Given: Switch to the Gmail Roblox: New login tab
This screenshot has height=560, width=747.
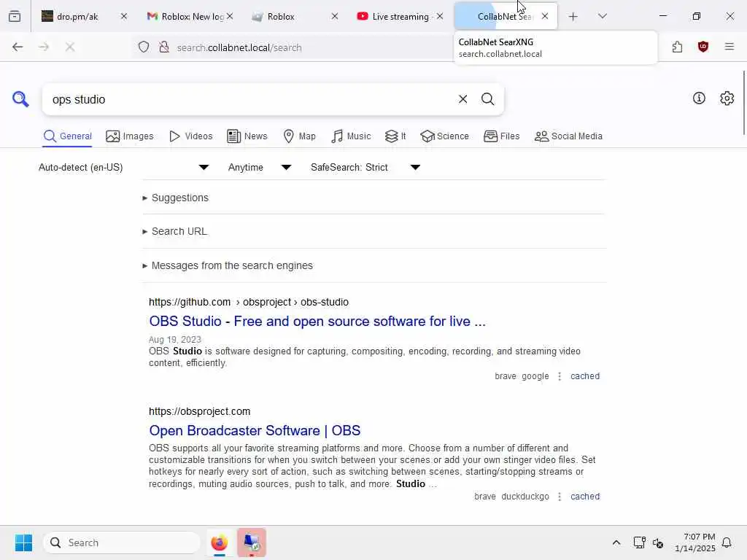Looking at the screenshot, I should click(x=186, y=16).
